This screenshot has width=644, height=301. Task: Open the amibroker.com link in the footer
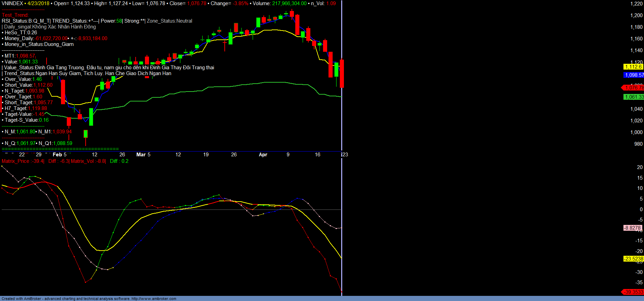pos(153,299)
